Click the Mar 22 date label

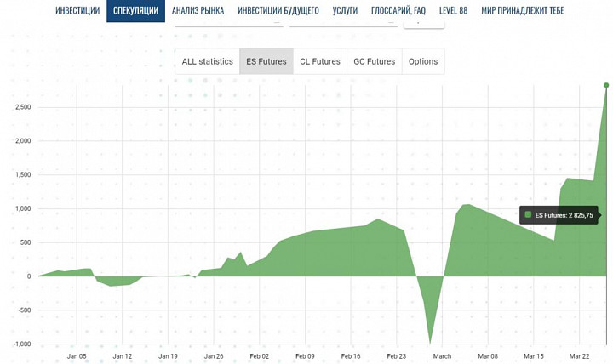580,356
